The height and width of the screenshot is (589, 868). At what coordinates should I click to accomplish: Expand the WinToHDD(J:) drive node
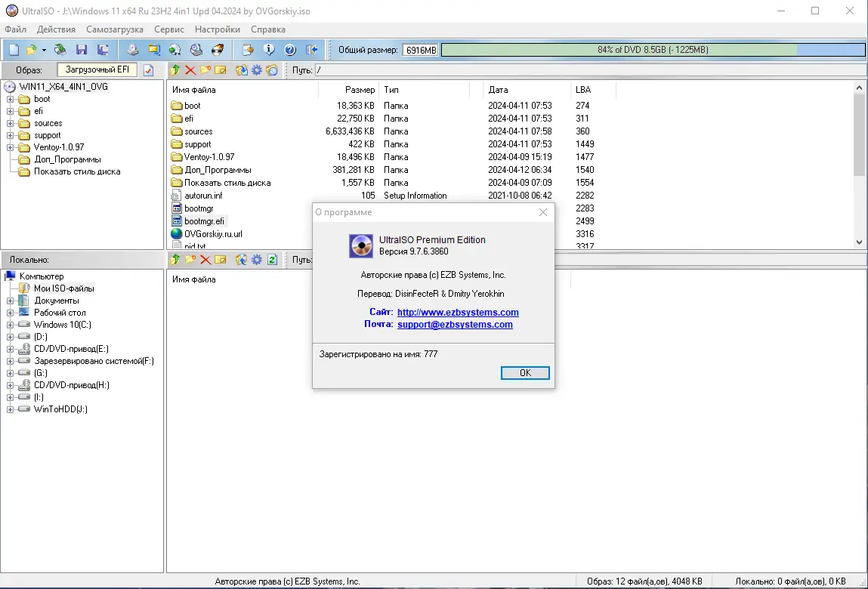pos(10,409)
